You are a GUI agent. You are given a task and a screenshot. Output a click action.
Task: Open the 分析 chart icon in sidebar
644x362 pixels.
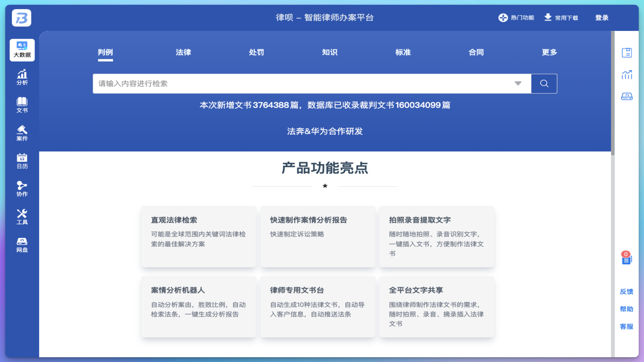point(22,77)
